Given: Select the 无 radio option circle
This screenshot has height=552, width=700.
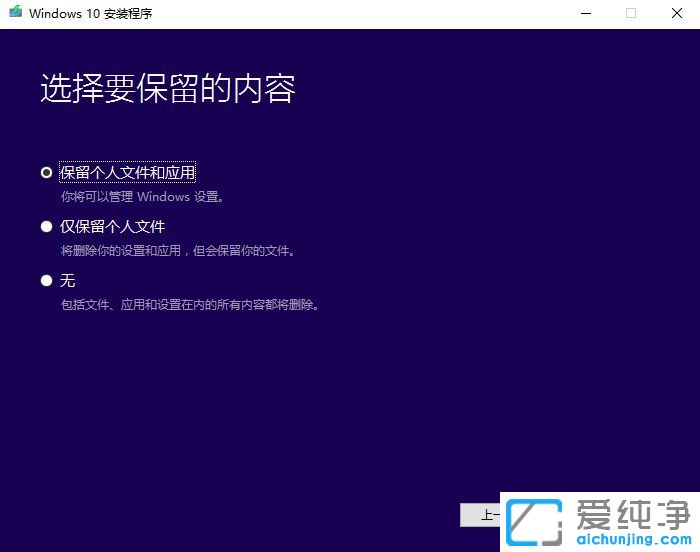Looking at the screenshot, I should (46, 280).
